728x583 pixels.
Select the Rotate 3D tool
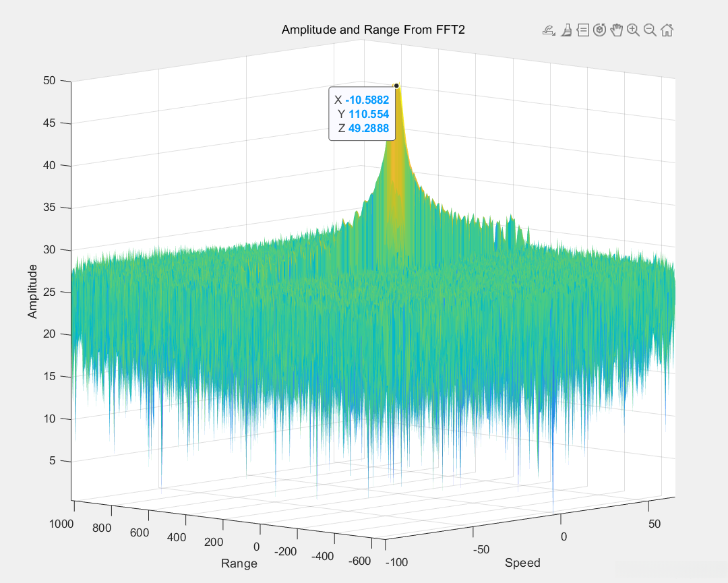[x=599, y=30]
